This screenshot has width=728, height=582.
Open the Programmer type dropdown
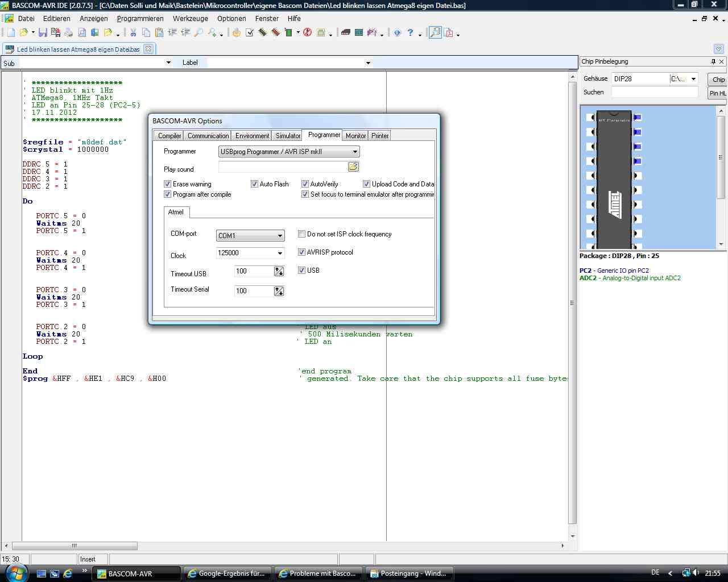355,152
